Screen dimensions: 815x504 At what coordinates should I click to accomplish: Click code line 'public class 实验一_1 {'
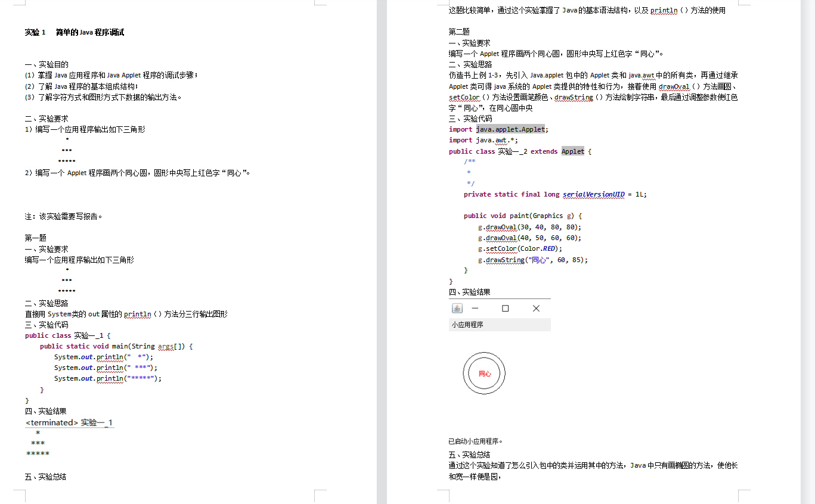68,335
